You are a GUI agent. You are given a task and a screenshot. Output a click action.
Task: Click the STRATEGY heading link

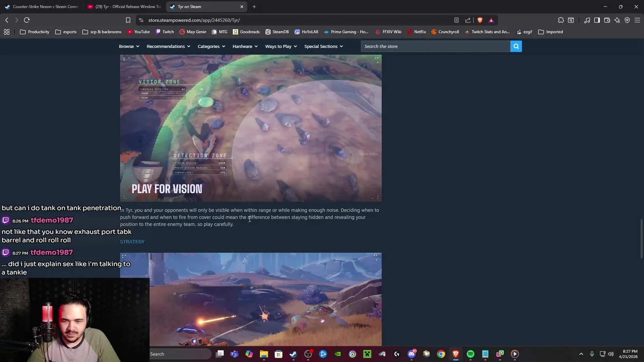click(132, 242)
